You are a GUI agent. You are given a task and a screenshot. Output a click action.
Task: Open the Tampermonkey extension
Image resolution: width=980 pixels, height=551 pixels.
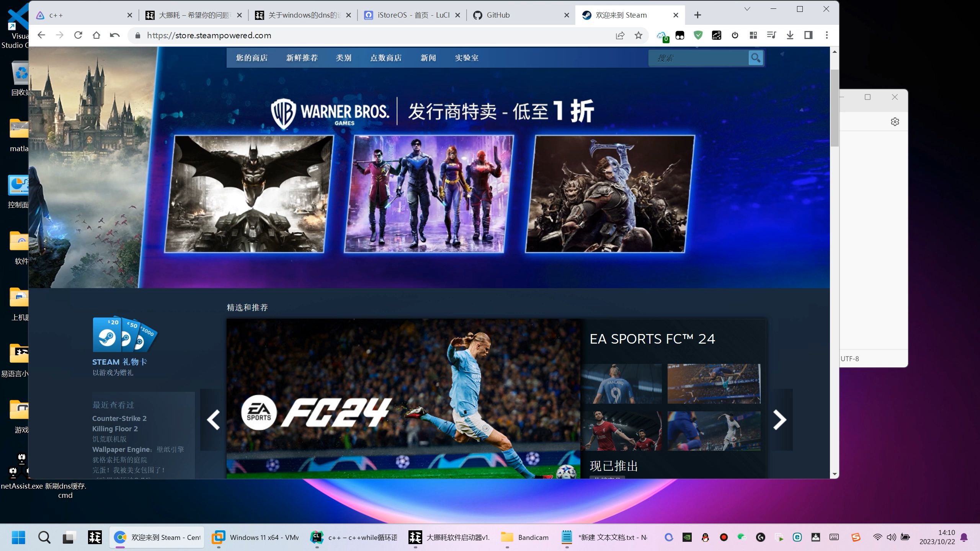click(x=680, y=35)
